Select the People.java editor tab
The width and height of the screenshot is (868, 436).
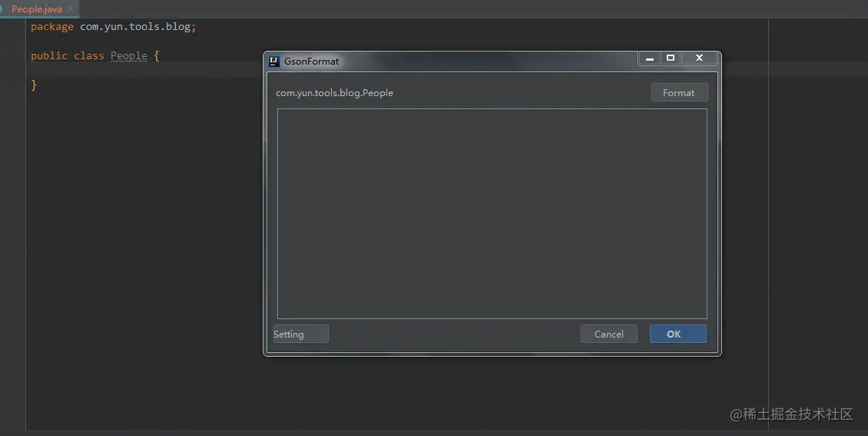pos(37,9)
